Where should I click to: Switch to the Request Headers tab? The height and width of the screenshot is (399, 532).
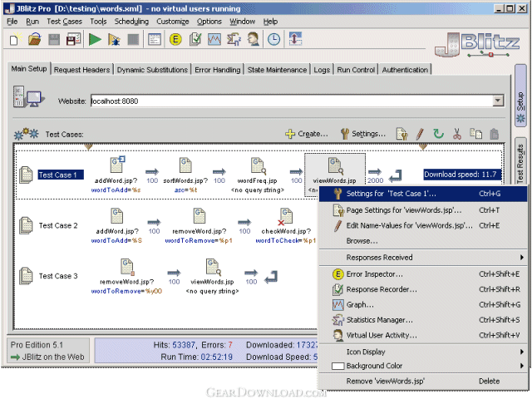coord(81,70)
